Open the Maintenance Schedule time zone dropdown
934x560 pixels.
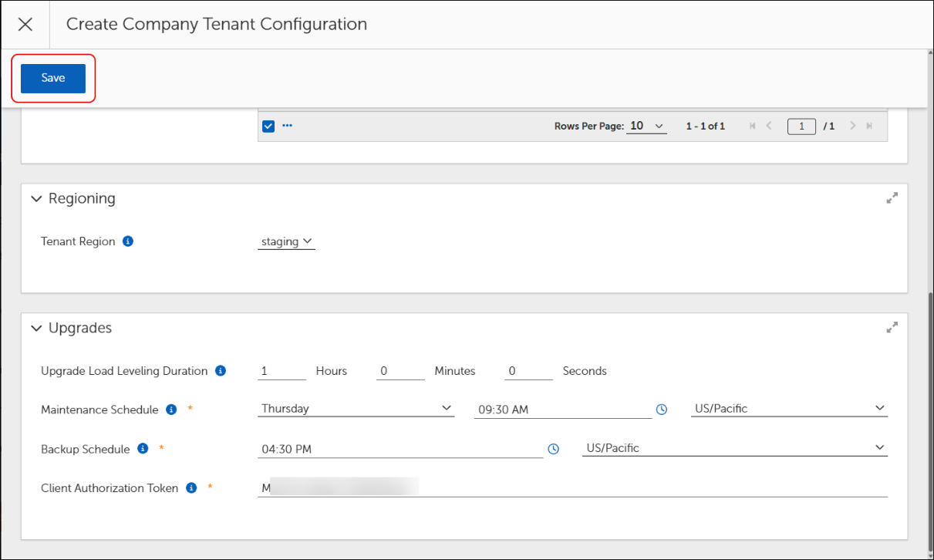coord(789,409)
